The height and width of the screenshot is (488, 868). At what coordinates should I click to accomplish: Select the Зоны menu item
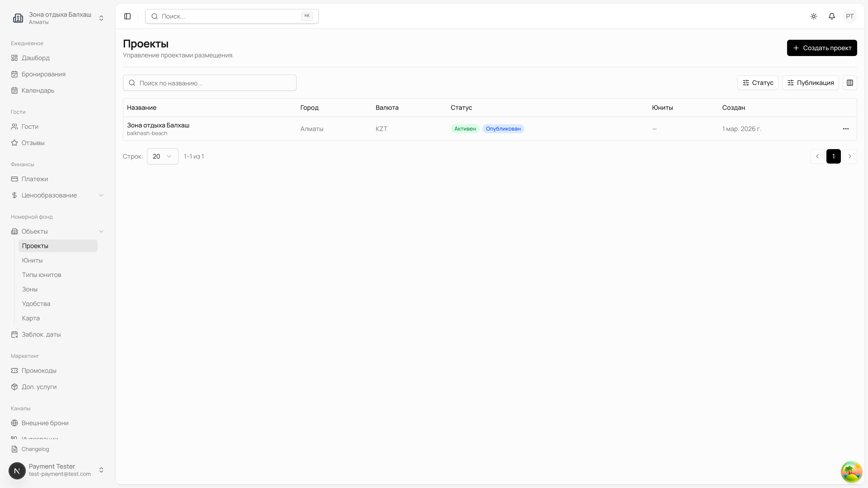[x=30, y=289]
